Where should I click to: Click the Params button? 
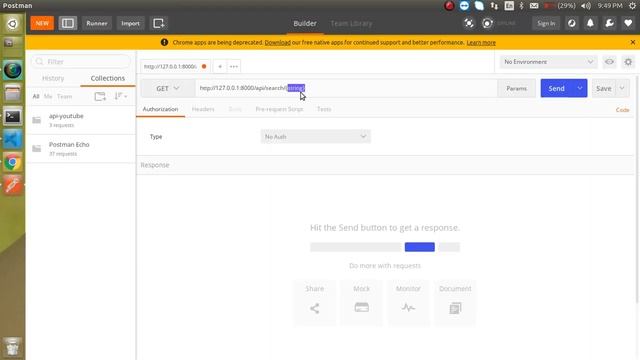pyautogui.click(x=516, y=88)
